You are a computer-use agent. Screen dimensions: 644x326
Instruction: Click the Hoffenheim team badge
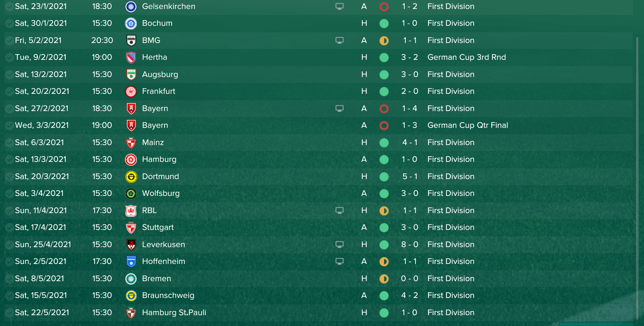pyautogui.click(x=131, y=262)
